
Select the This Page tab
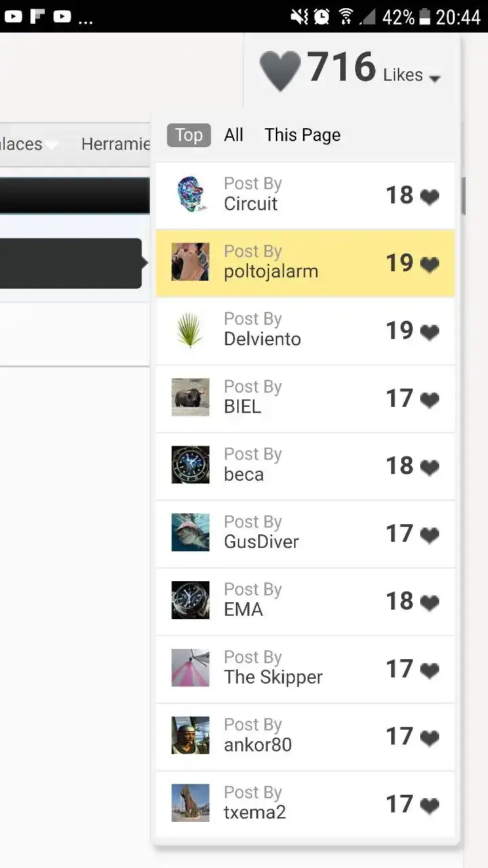coord(303,135)
